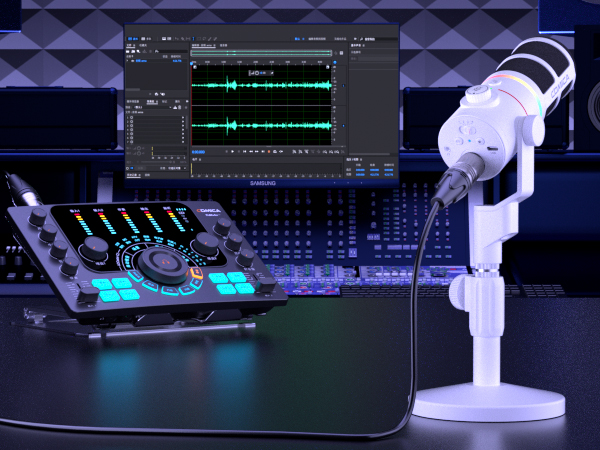
Task: Select the Spot Healing Brush tool
Action: coord(215,39)
